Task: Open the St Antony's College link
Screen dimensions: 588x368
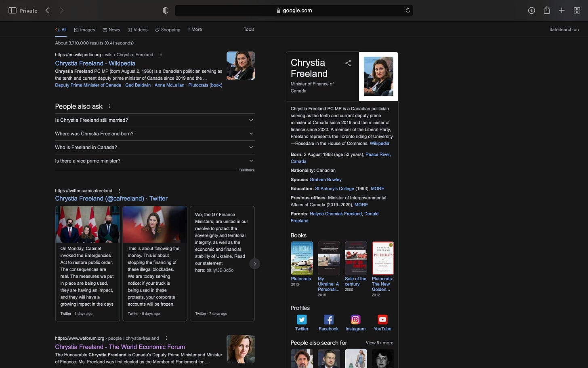Action: click(334, 189)
